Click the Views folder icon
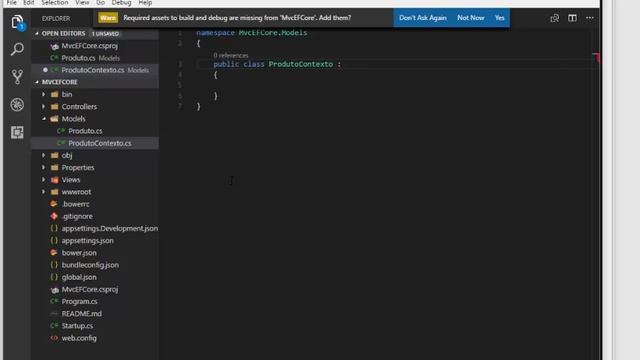This screenshot has height=360, width=640. click(x=54, y=180)
